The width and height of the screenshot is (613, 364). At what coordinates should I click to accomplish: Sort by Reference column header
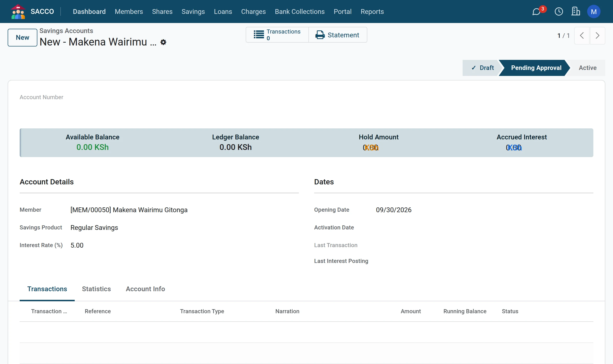pyautogui.click(x=98, y=311)
